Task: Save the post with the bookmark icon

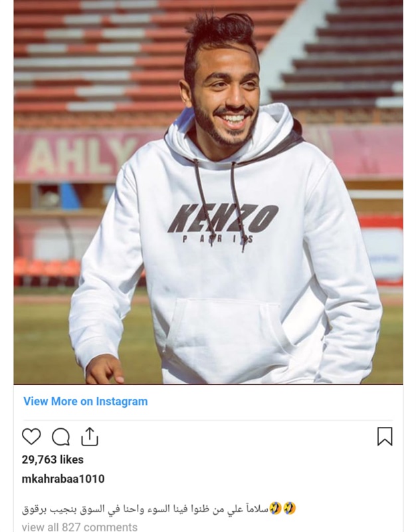Action: point(385,436)
